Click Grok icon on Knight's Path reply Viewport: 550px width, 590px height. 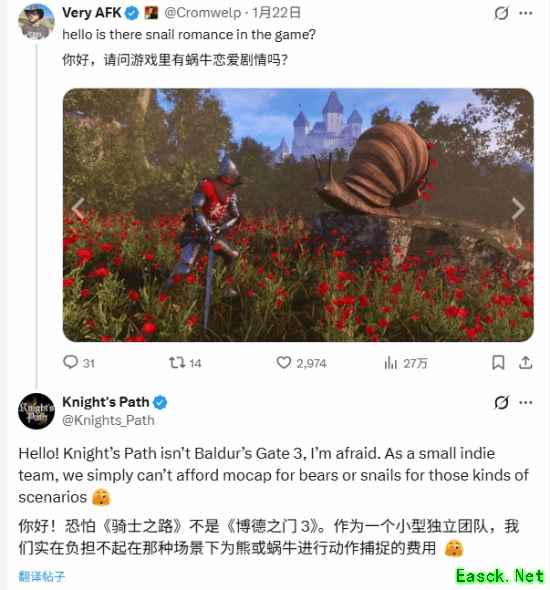click(x=501, y=403)
